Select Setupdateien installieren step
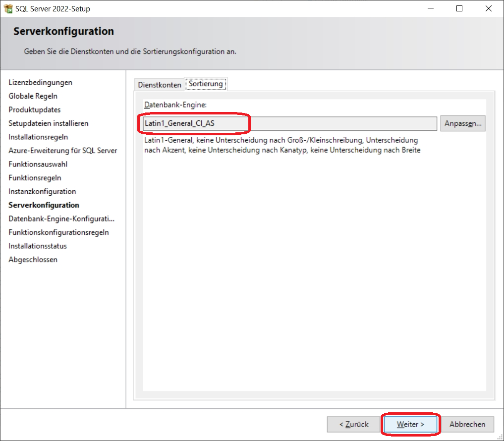This screenshot has width=504, height=441. pyautogui.click(x=48, y=123)
